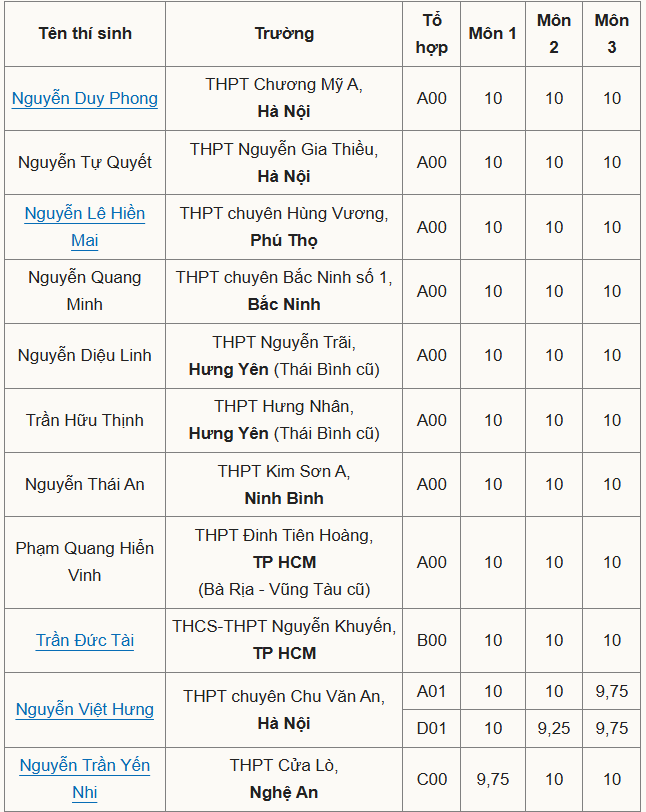Click the Tổ hợp column header
This screenshot has height=812, width=646.
[432, 34]
